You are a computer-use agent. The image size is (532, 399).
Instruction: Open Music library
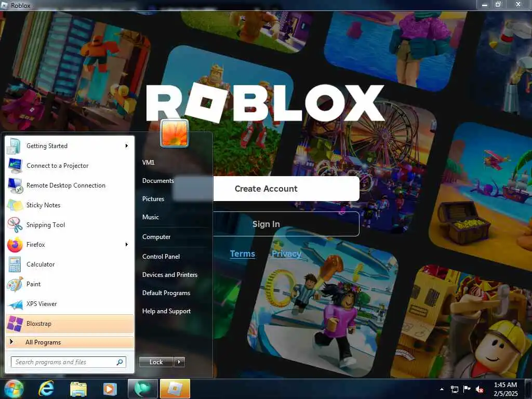coord(150,217)
